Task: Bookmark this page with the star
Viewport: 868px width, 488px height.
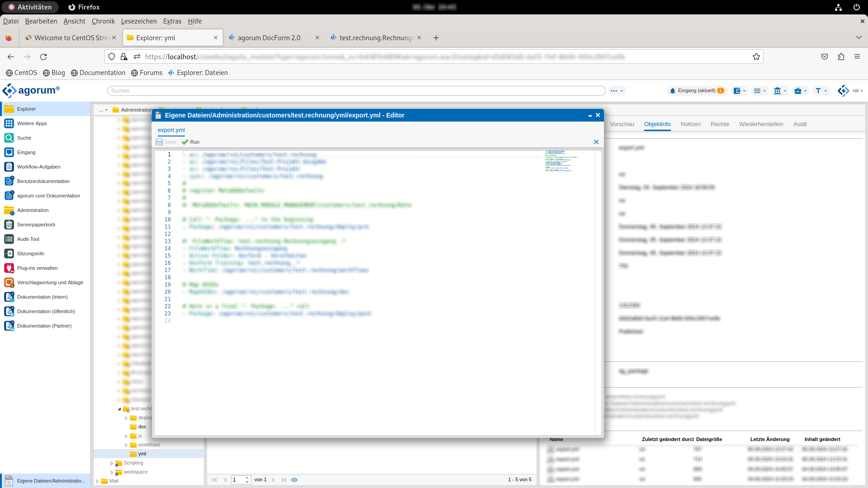Action: (756, 57)
